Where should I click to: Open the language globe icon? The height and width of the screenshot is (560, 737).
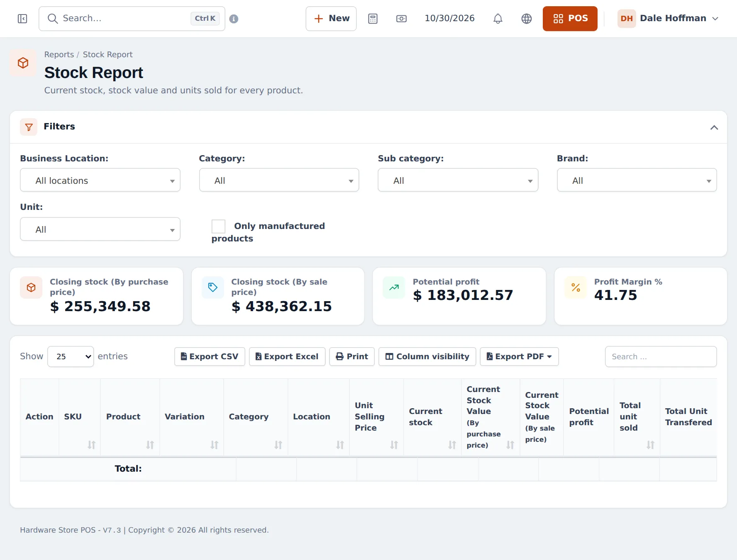526,19
